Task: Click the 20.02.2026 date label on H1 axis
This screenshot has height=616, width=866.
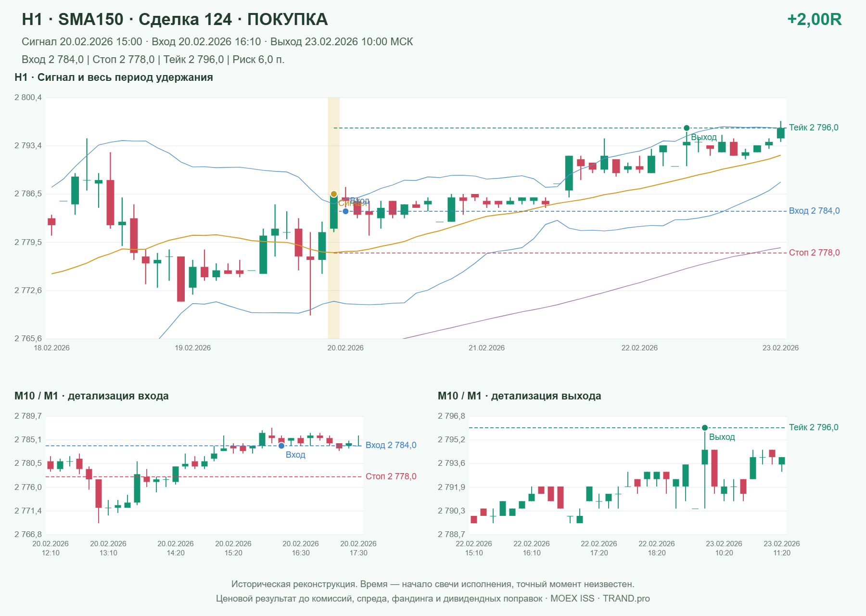Action: (345, 348)
